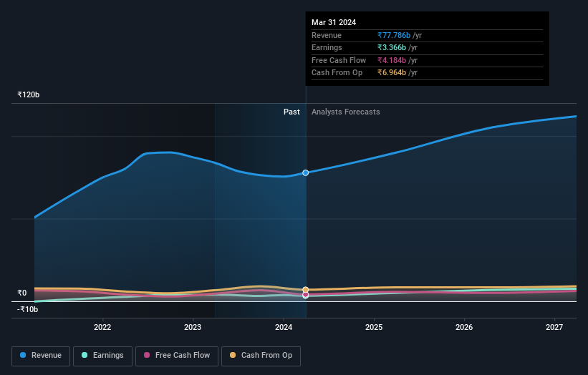Click the Earnings row label in tooltip
The width and height of the screenshot is (588, 375).
(x=327, y=47)
